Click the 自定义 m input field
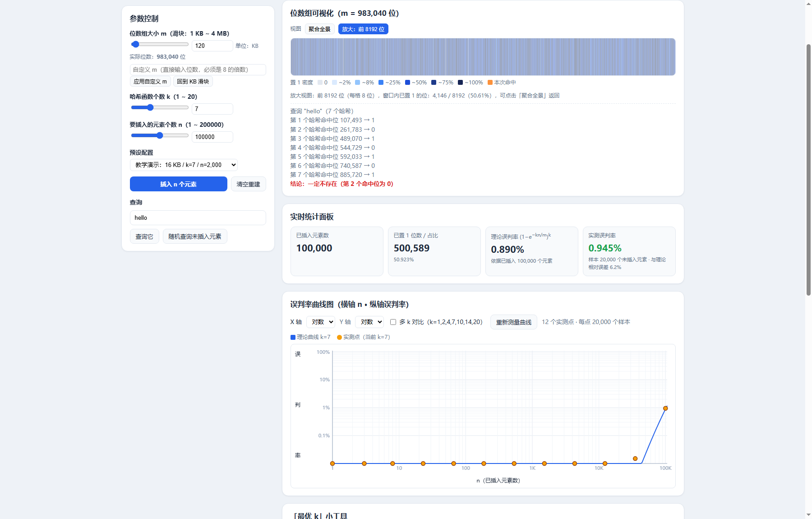 pos(198,70)
